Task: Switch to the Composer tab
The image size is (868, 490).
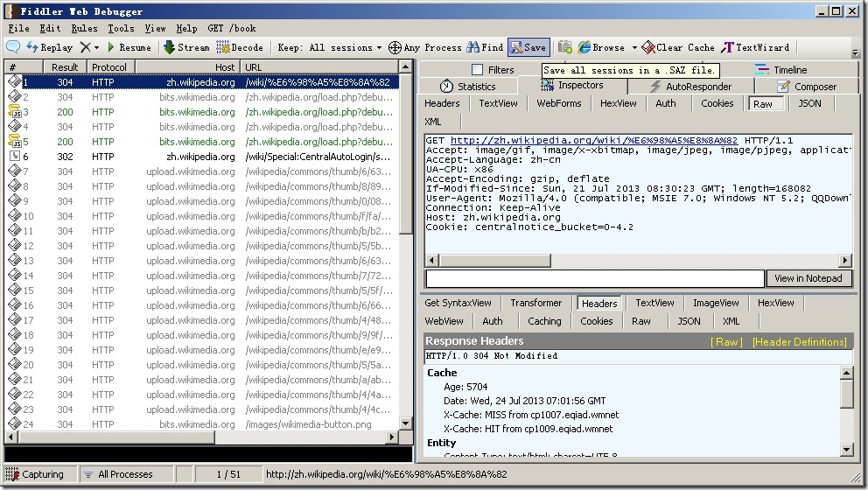Action: [807, 87]
